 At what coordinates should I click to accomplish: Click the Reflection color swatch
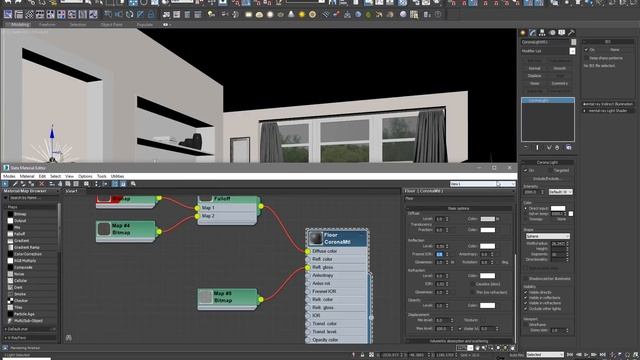(x=487, y=246)
